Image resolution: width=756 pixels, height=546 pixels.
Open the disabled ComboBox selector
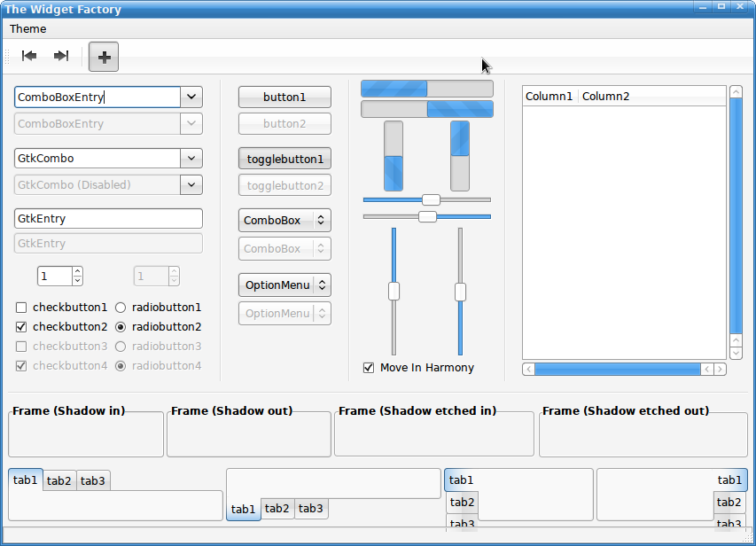tap(285, 248)
